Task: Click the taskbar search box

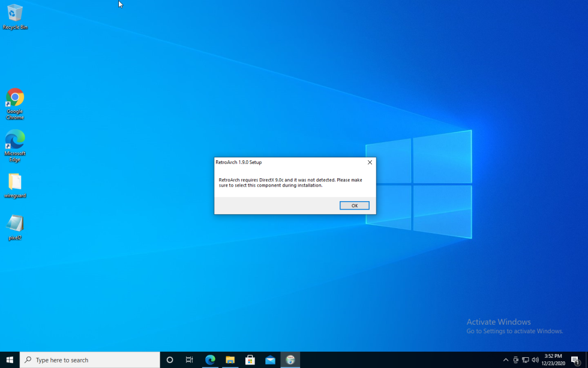Action: [90, 360]
